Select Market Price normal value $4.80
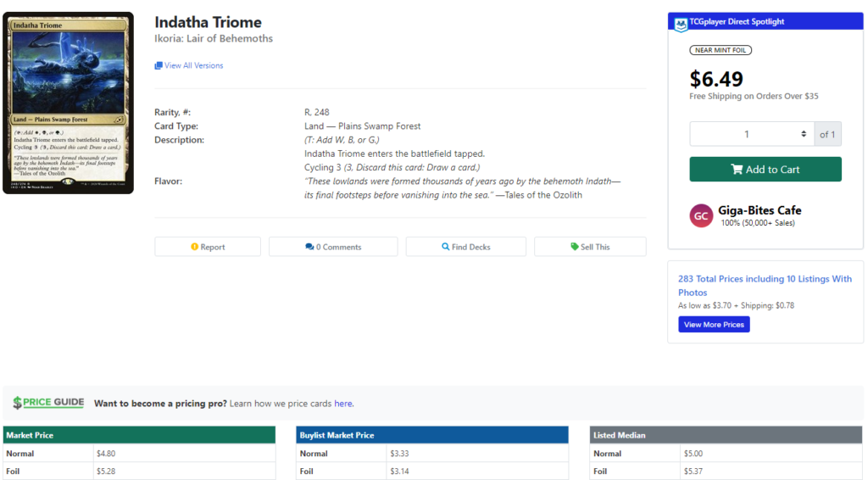This screenshot has width=868, height=480. tap(106, 454)
